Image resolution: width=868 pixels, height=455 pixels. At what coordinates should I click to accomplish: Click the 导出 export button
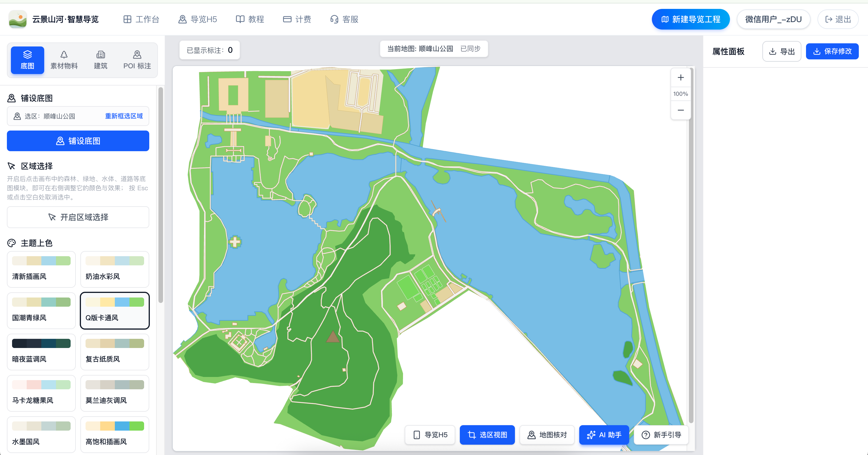782,52
